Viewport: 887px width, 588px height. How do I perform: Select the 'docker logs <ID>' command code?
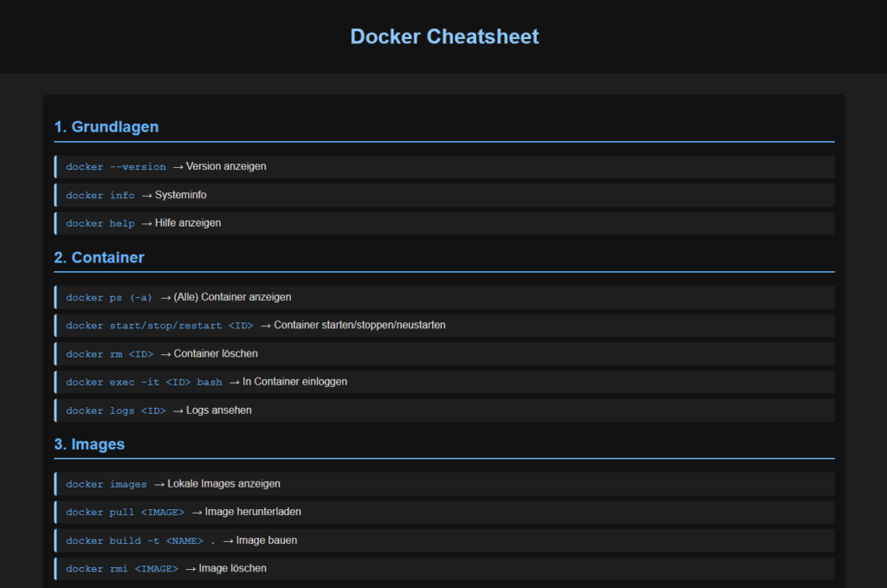tap(115, 410)
